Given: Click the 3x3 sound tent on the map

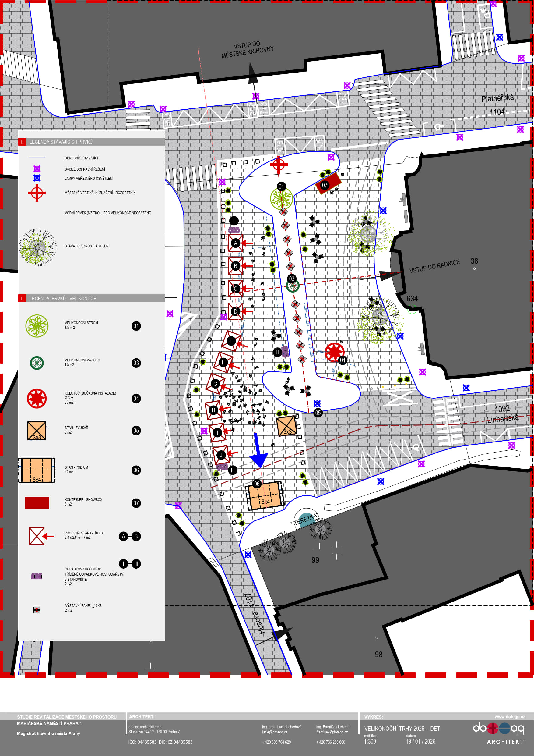Looking at the screenshot, I should pos(286,426).
